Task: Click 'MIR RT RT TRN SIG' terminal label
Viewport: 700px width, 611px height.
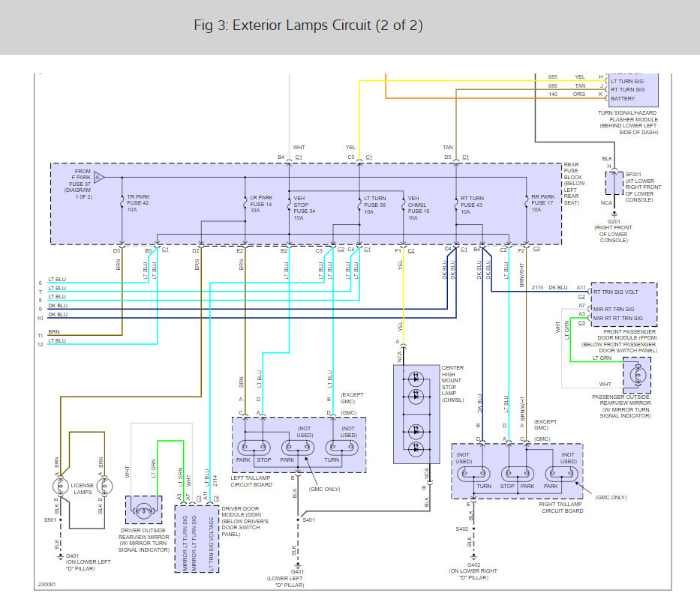Action: [618, 318]
